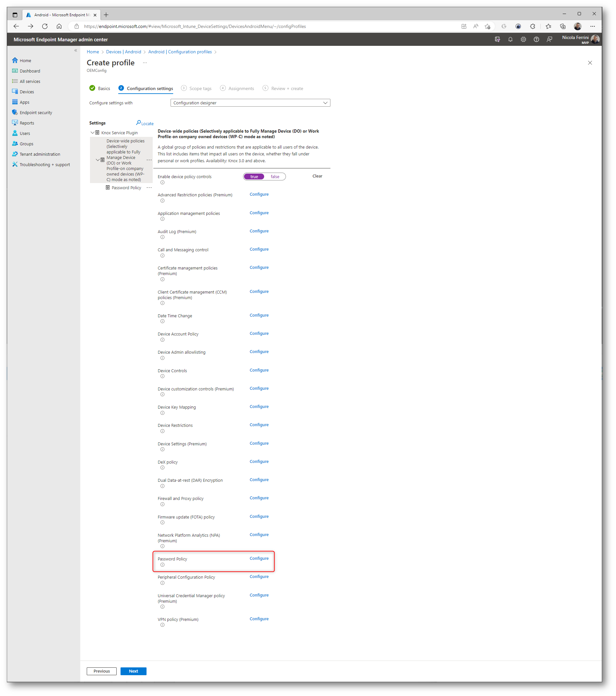The height and width of the screenshot is (696, 616).
Task: Open ellipsis menu for Password Policy node
Action: pos(149,188)
